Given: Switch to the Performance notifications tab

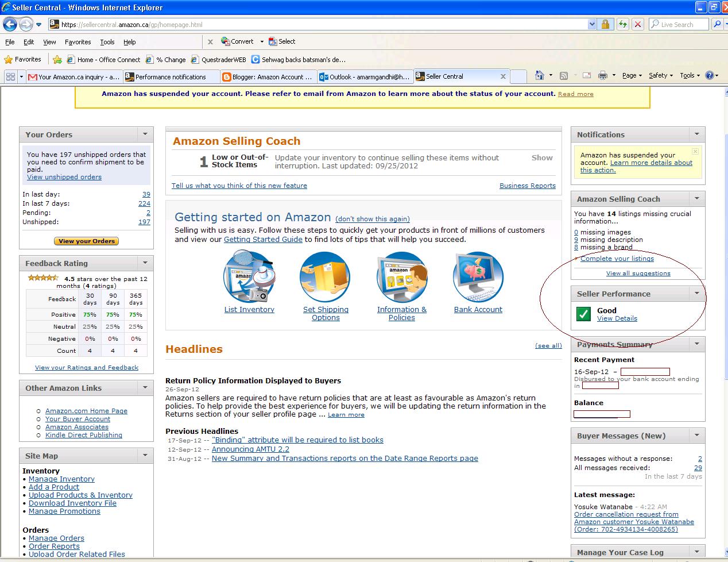Looking at the screenshot, I should point(171,76).
